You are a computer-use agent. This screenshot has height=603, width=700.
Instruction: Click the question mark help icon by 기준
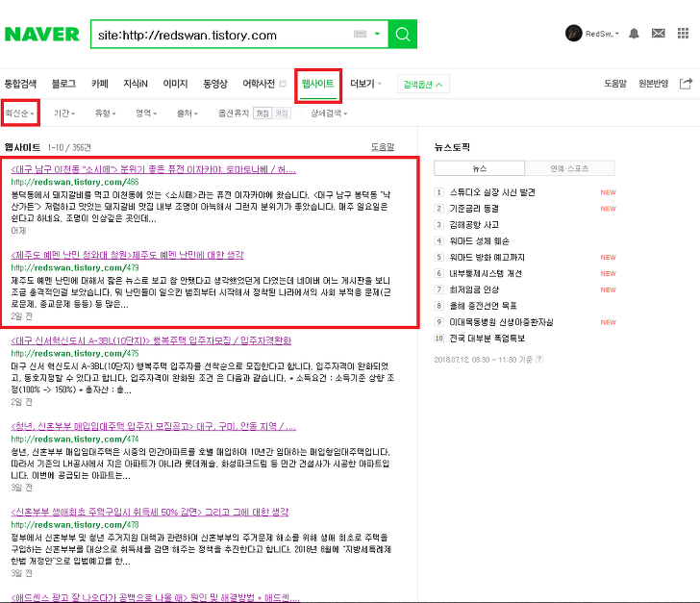[539, 359]
